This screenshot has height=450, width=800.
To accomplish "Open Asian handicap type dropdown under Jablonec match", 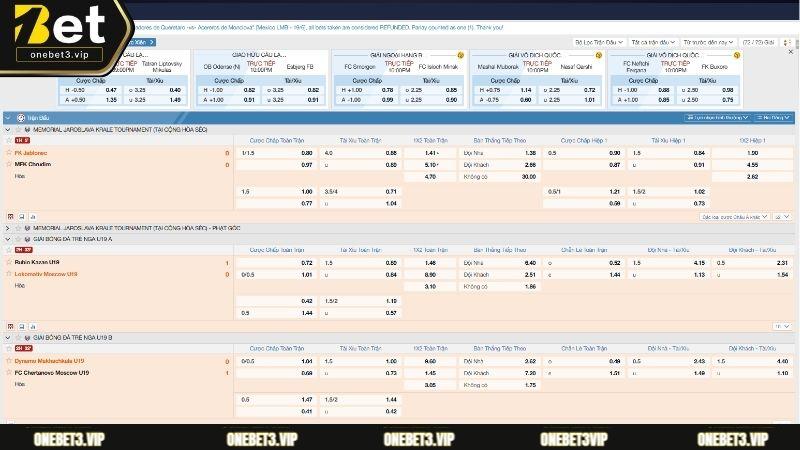I will 735,217.
